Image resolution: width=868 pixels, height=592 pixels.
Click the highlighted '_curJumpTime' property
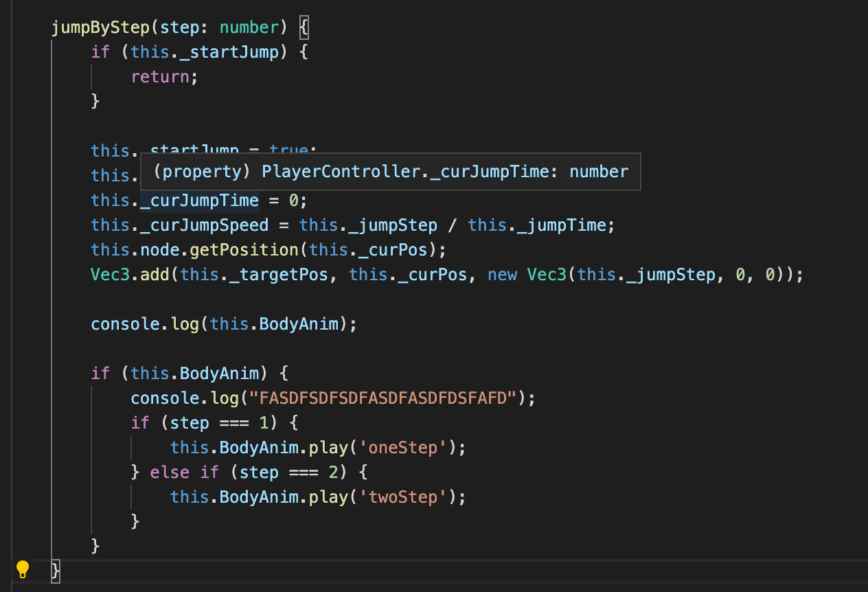click(199, 201)
